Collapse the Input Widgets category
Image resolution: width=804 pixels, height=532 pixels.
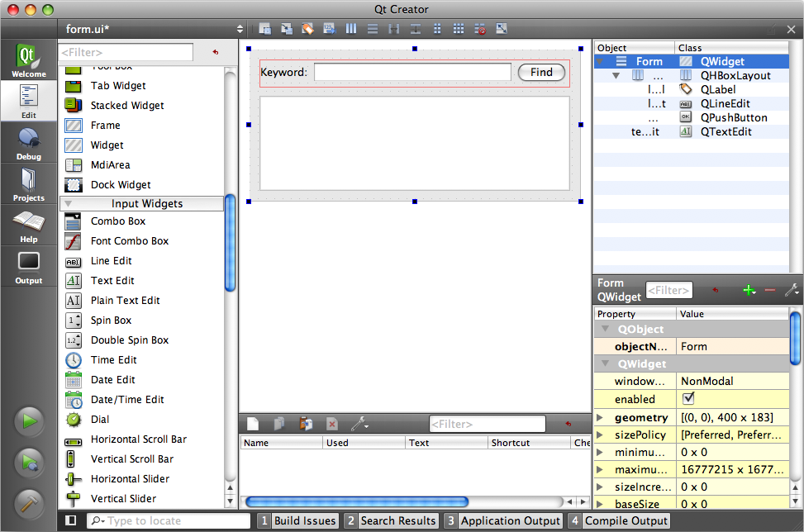[69, 203]
